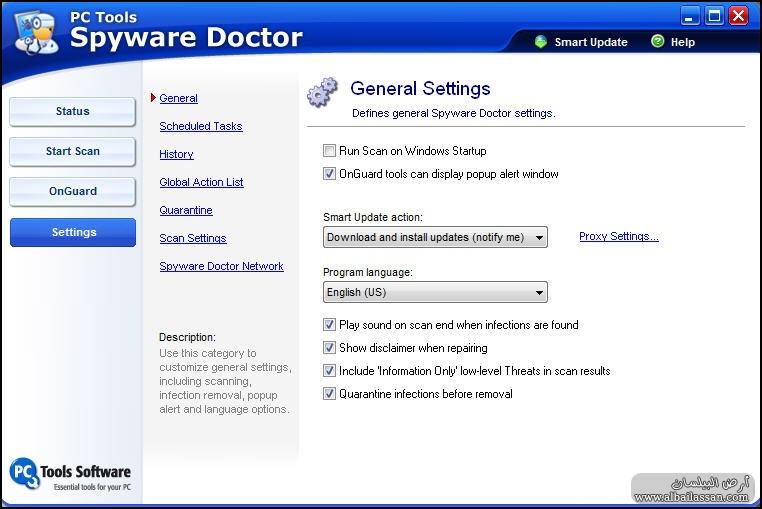Toggle Quarantine infections before removal checkbox
762x509 pixels.
[329, 393]
